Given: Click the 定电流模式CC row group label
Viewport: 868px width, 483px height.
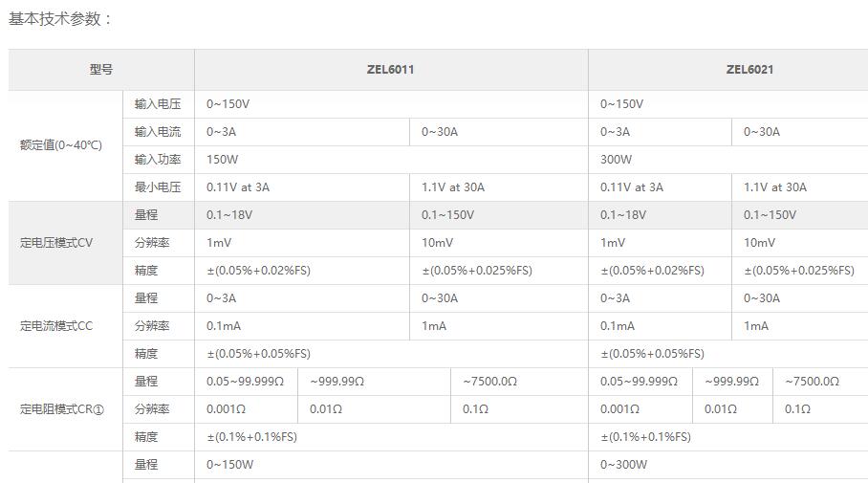Looking at the screenshot, I should [x=56, y=326].
